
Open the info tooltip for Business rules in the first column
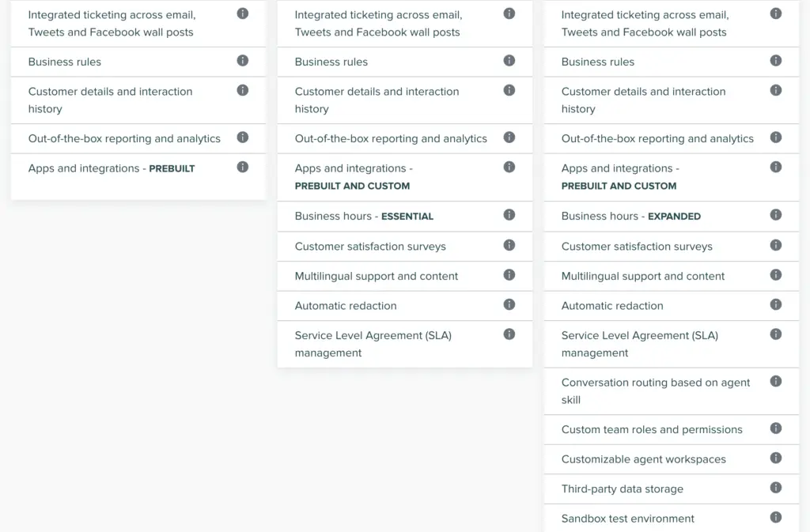(x=243, y=61)
